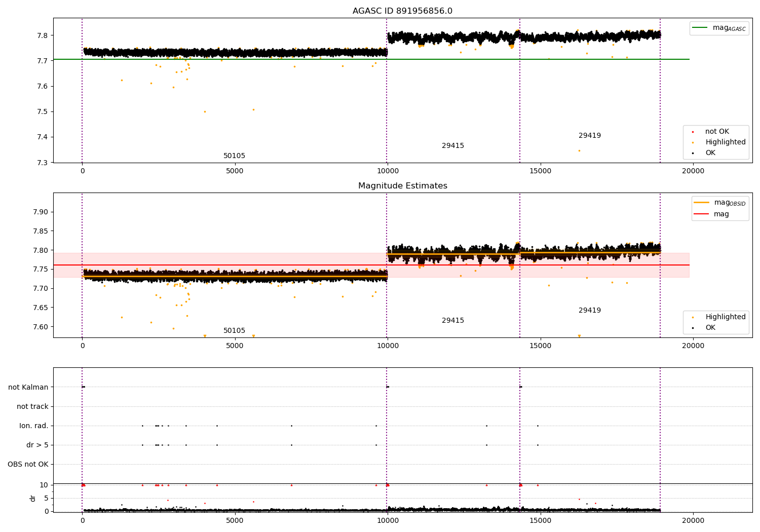
Task: Click the 7.3 y-tick on top plot
Action: [x=43, y=163]
